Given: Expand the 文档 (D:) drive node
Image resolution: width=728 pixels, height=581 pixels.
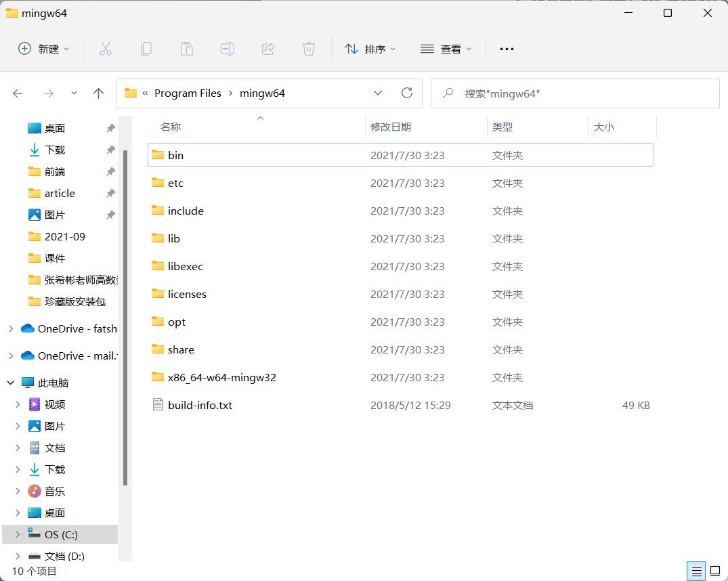Looking at the screenshot, I should 18,556.
